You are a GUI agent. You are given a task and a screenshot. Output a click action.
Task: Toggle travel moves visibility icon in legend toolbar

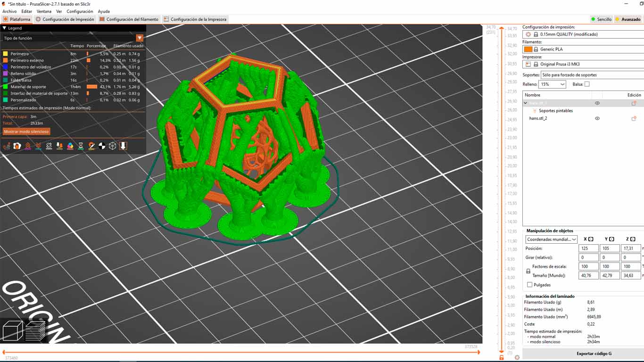[x=7, y=146]
